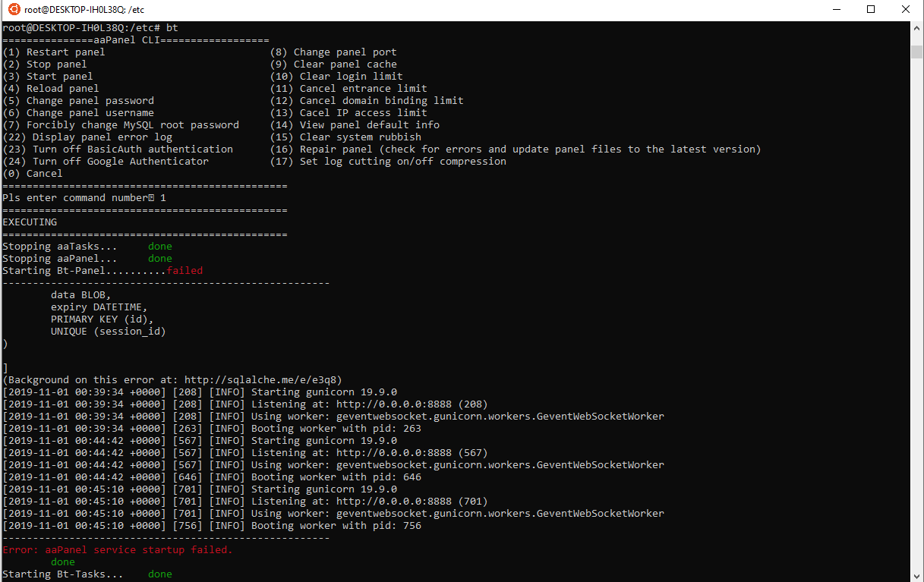Viewport: 924px width, 582px height.
Task: Click '(13) Cacel IP access limit' text
Action: [348, 113]
